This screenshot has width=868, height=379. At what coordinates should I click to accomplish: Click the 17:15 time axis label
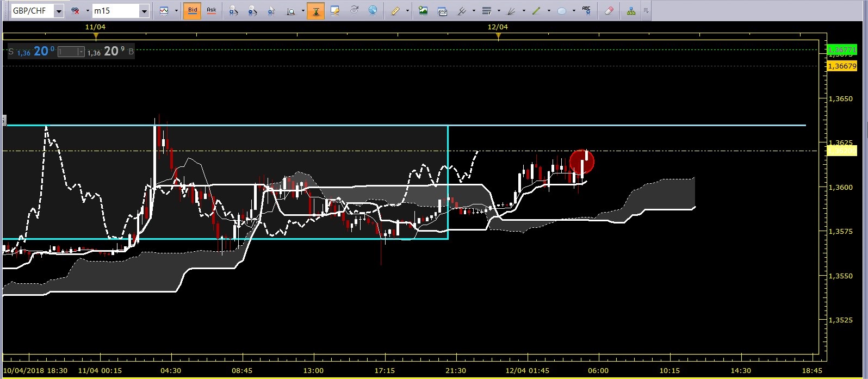click(x=385, y=370)
